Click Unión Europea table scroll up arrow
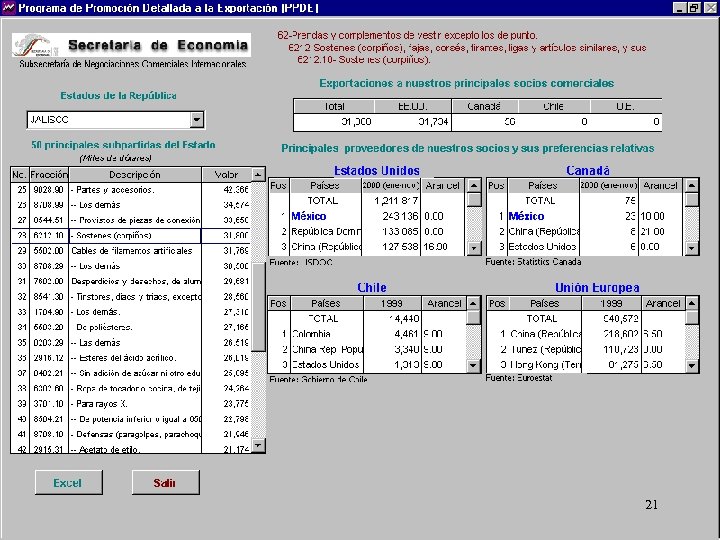720x540 pixels. [x=692, y=303]
